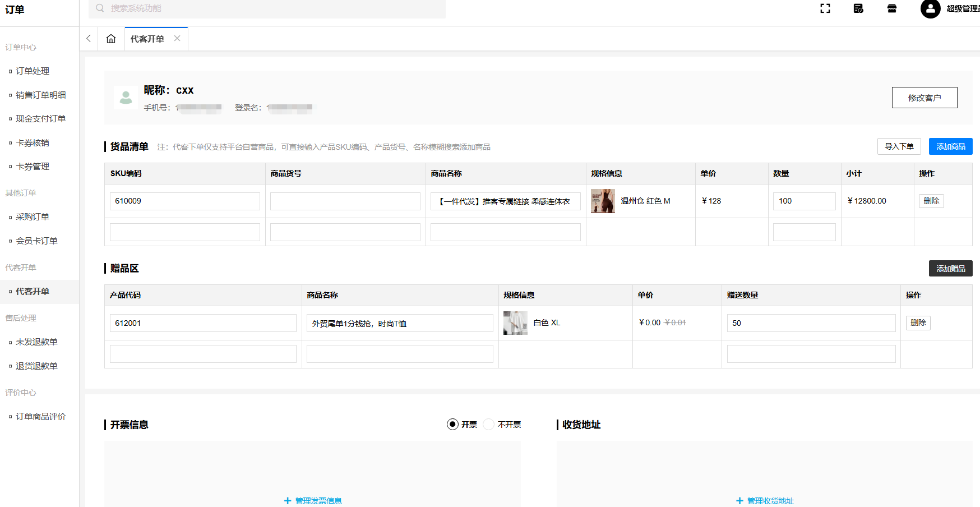Go to home tab icon
Viewport: 980px width, 507px height.
coord(111,39)
